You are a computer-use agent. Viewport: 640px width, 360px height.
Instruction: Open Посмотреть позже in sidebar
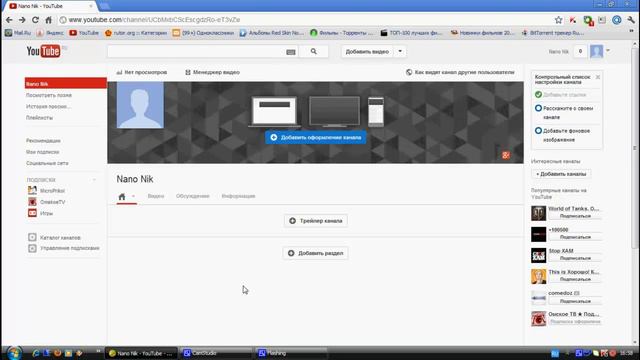point(49,95)
